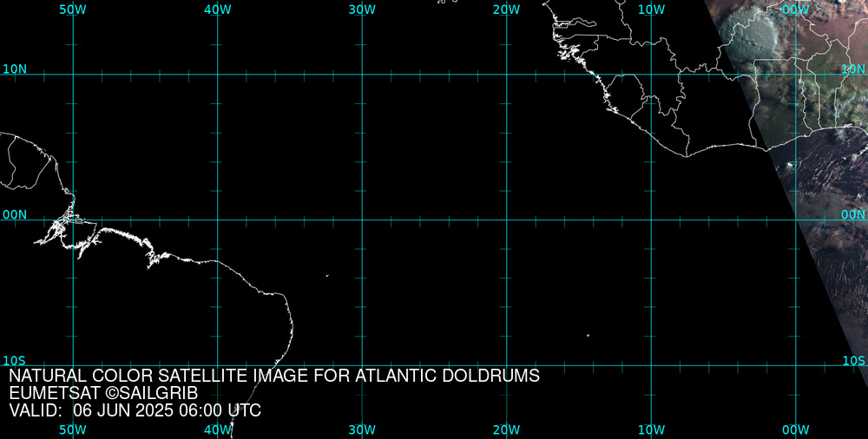Click the 20W label along the top edge
The image size is (868, 439).
(x=507, y=10)
